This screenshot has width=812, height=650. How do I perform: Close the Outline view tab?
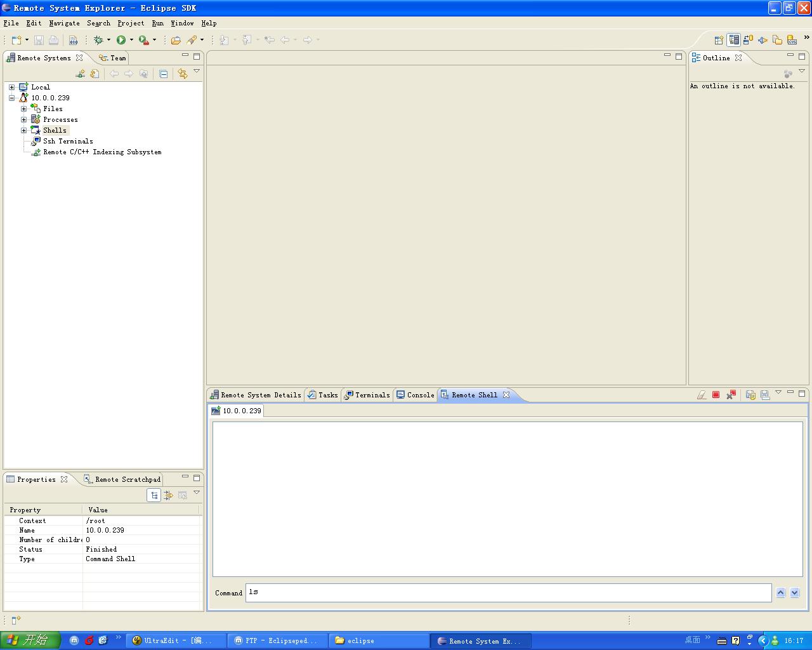pyautogui.click(x=738, y=58)
